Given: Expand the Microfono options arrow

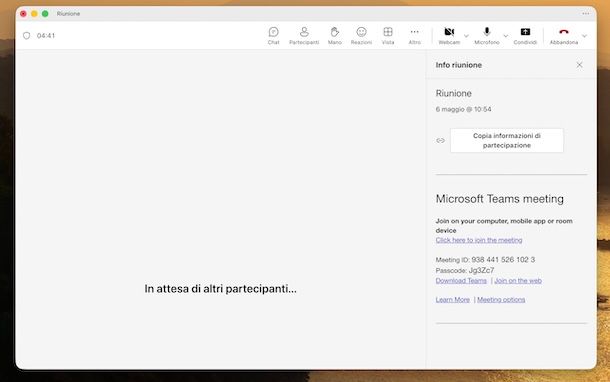Looking at the screenshot, I should [505, 36].
